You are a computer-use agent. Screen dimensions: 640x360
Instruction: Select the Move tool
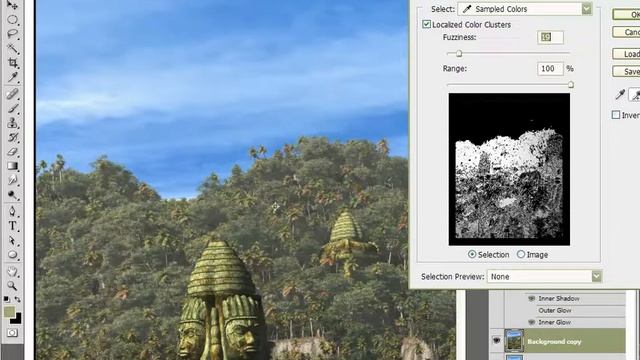(x=12, y=5)
